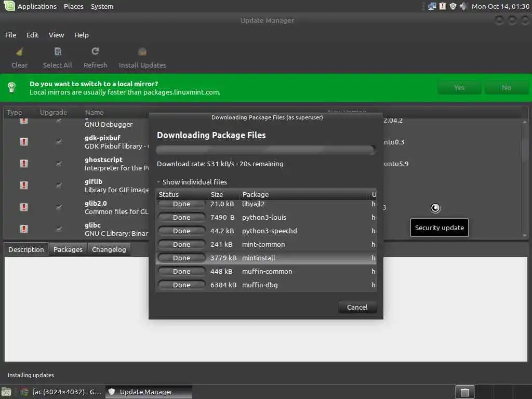The height and width of the screenshot is (399, 532).
Task: Open the Help menu
Action: pyautogui.click(x=82, y=35)
